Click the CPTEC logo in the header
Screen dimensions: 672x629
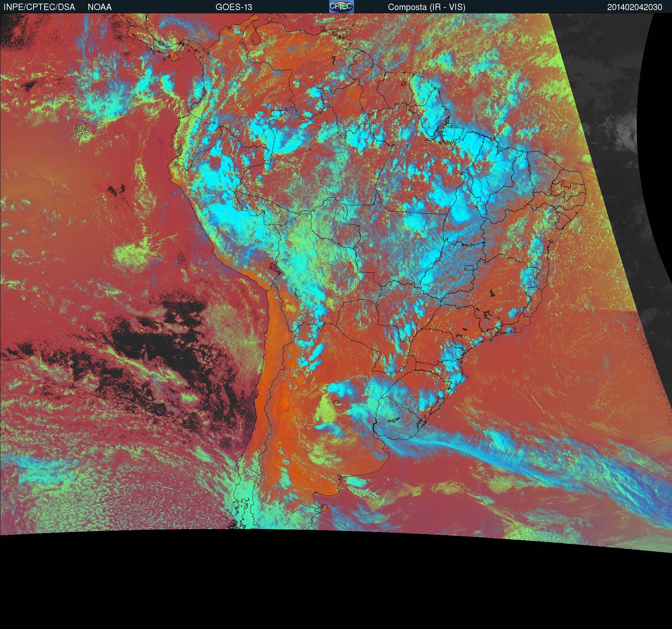coord(341,6)
